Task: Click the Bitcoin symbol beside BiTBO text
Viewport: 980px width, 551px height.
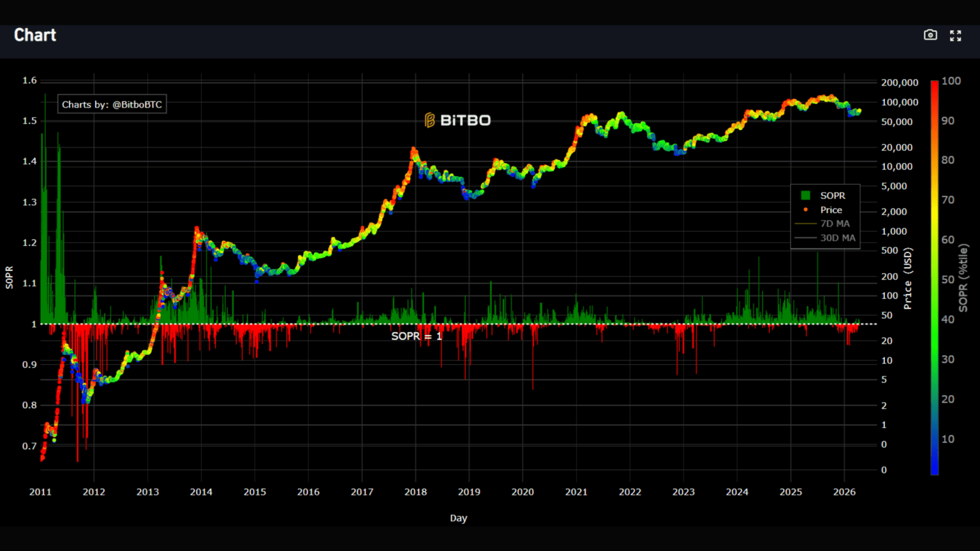Action: pyautogui.click(x=429, y=119)
